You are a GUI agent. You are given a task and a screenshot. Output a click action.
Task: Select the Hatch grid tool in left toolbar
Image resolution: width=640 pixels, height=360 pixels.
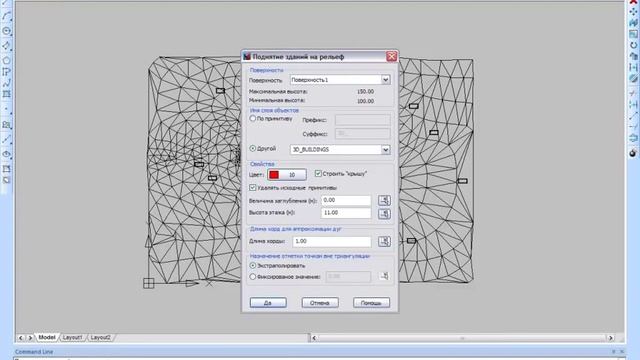pos(6,94)
